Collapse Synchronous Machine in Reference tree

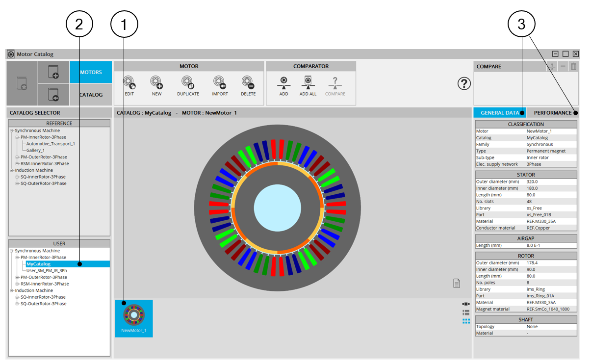[11, 131]
